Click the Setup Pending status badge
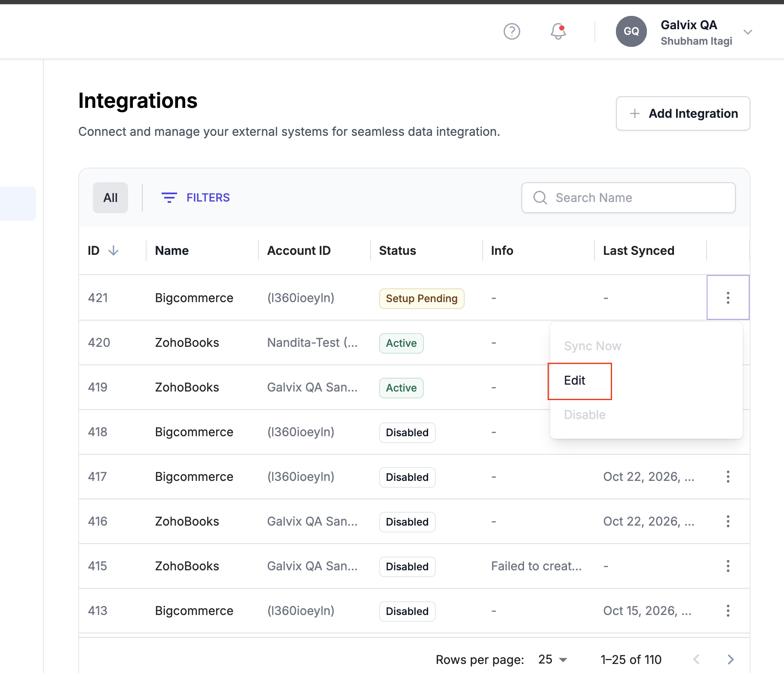 (x=422, y=298)
